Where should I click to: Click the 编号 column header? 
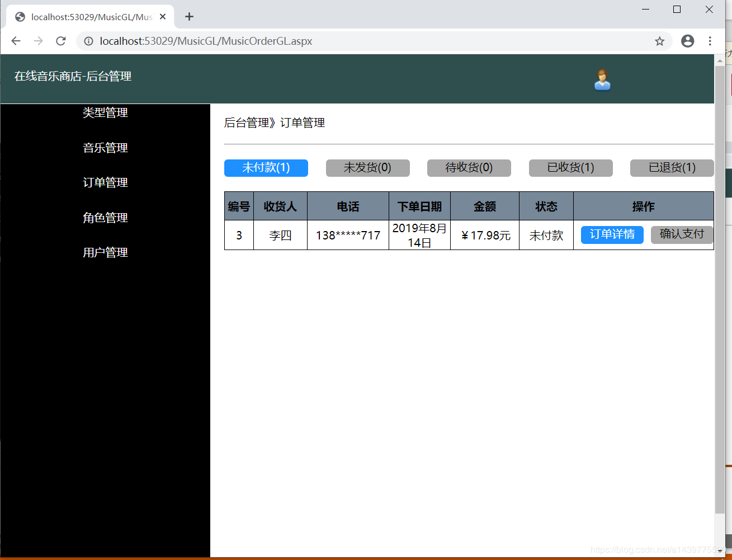click(x=239, y=206)
